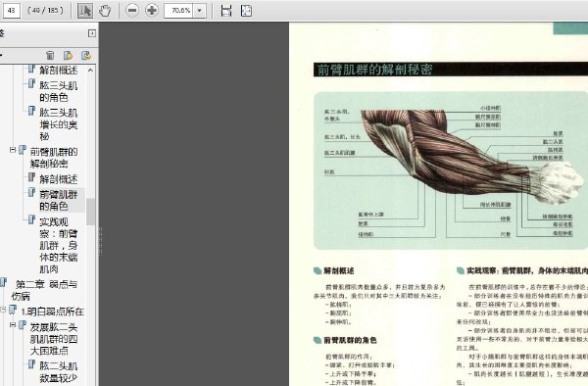Image resolution: width=588 pixels, height=386 pixels.
Task: Click page section heading 解剖概述
Action: point(339,270)
